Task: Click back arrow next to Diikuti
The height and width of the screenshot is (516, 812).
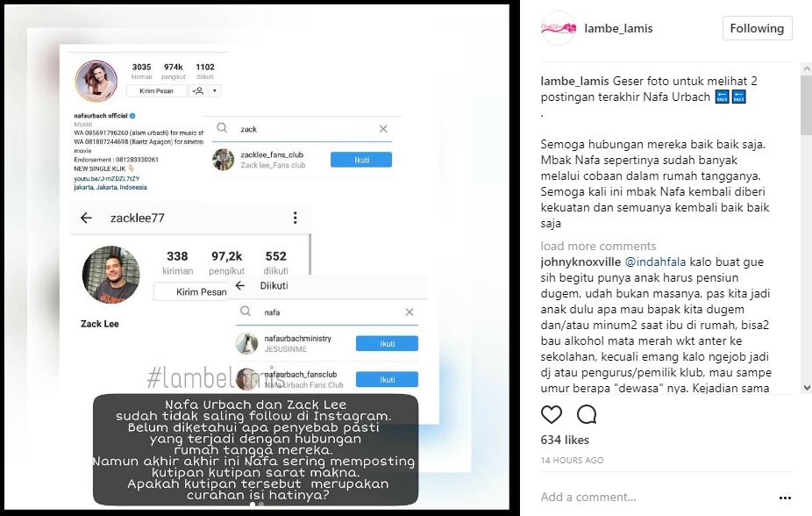Action: [x=239, y=285]
